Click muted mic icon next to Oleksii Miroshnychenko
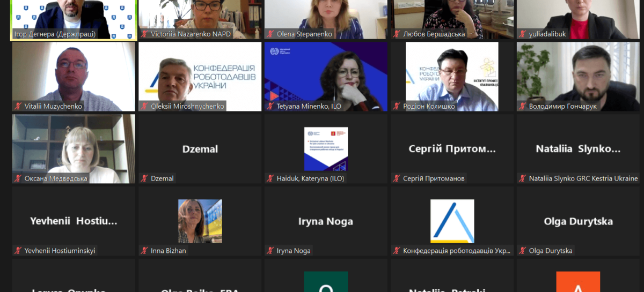The image size is (644, 292). (144, 106)
